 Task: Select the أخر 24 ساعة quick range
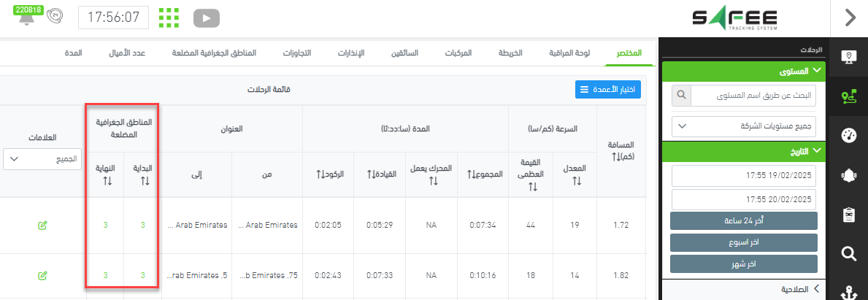pyautogui.click(x=744, y=221)
